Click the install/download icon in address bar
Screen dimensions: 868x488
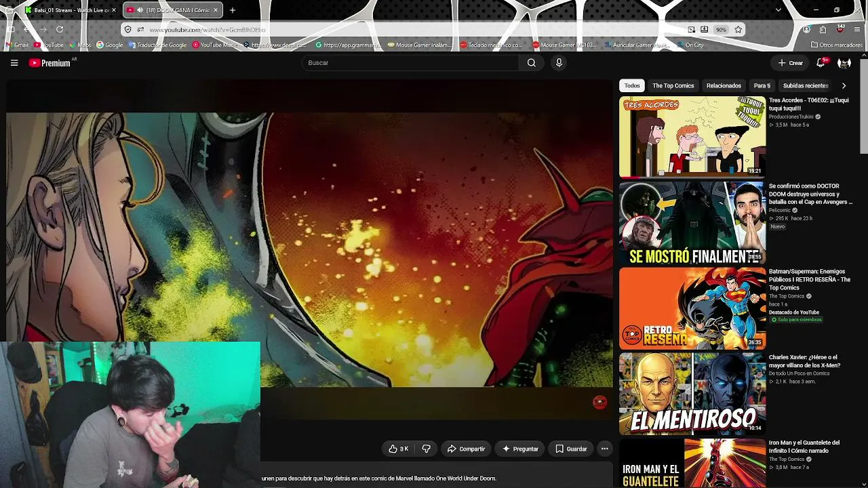tap(705, 30)
